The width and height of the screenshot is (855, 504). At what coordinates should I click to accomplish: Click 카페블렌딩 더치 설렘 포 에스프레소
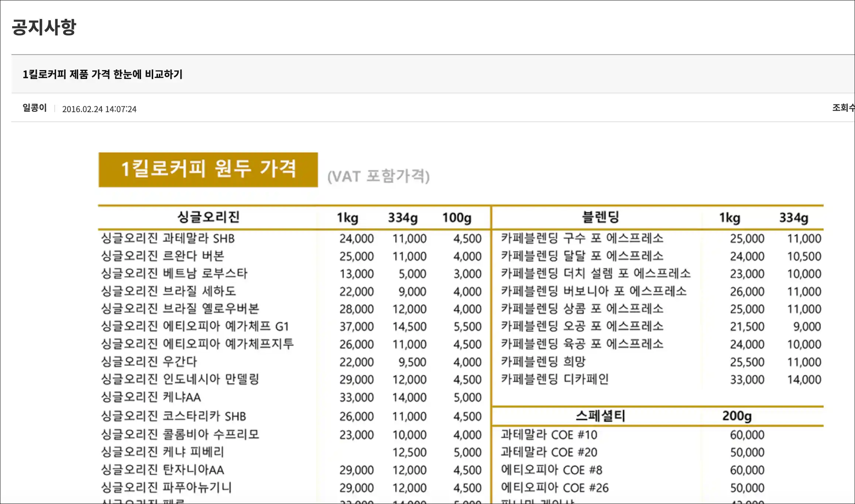pos(596,273)
